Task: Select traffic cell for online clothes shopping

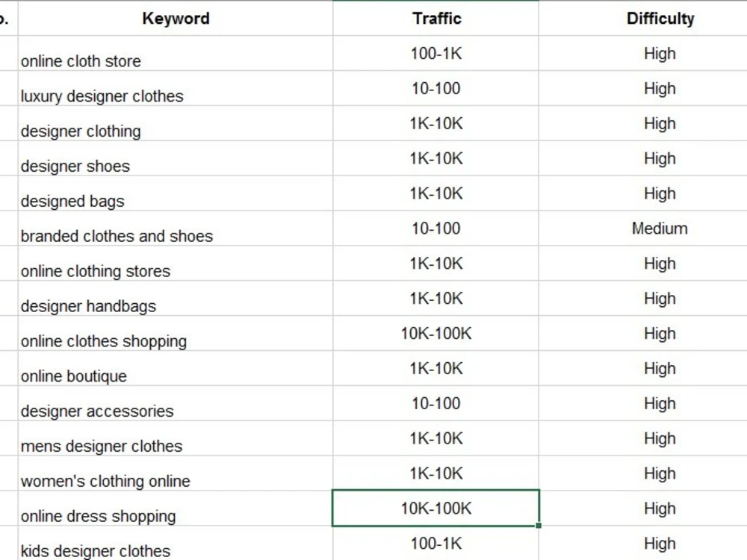Action: click(436, 333)
